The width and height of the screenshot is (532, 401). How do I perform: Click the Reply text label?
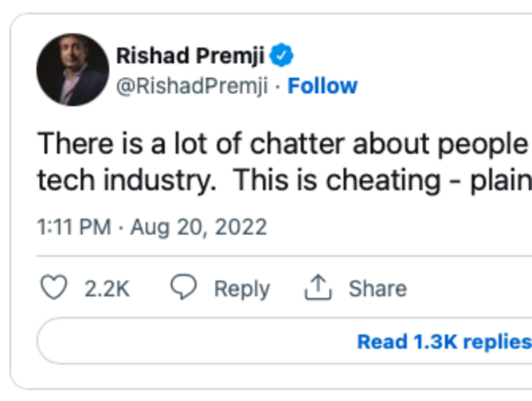(242, 289)
